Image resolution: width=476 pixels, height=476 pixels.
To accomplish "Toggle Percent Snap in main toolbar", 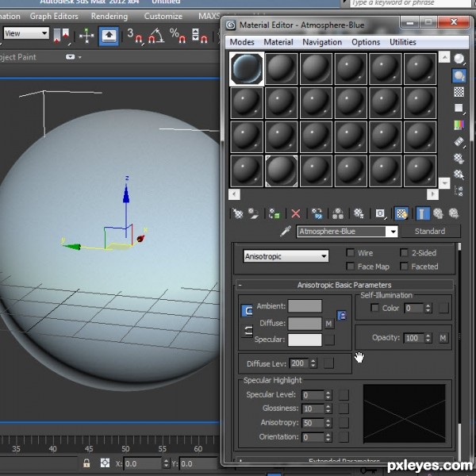I will [x=178, y=36].
